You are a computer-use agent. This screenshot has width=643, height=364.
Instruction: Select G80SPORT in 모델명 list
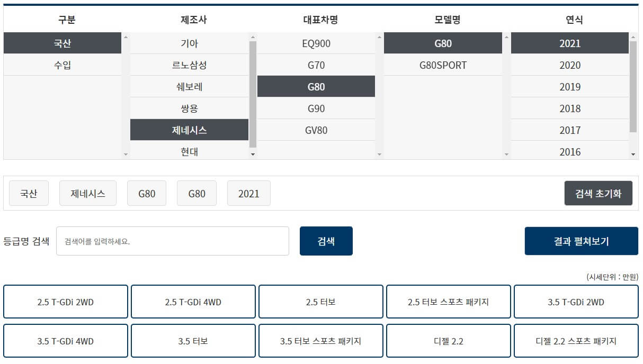click(x=443, y=65)
